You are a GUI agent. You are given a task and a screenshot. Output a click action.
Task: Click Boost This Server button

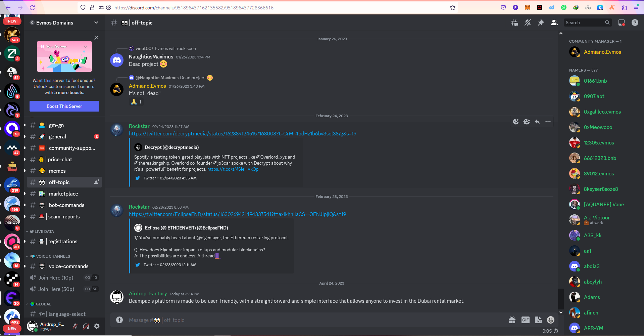(64, 106)
